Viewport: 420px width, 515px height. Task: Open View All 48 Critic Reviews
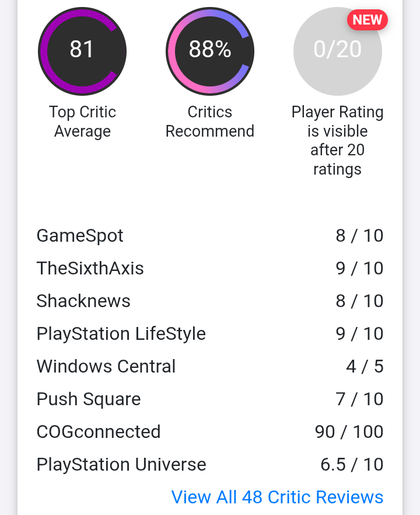click(x=277, y=497)
